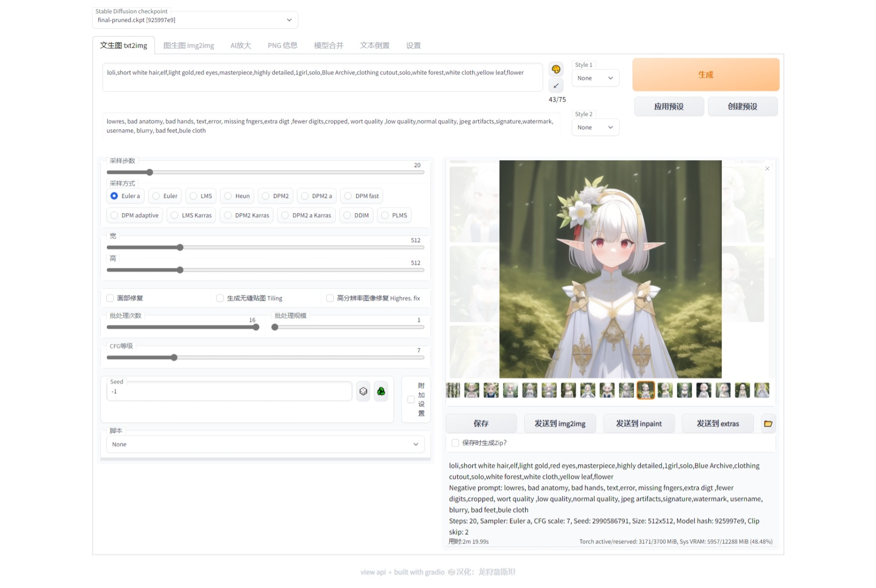Open the 脚本 script dropdown
The image size is (876, 588).
click(266, 444)
